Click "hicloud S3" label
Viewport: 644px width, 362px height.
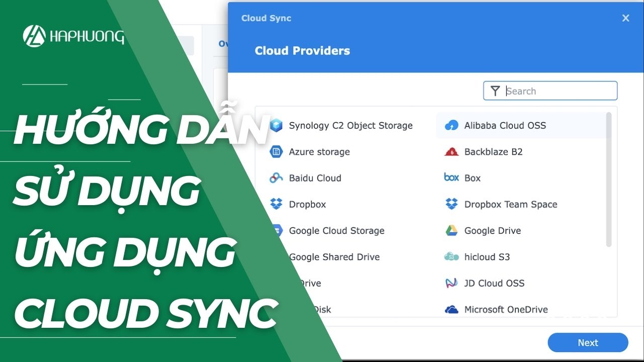coord(487,257)
